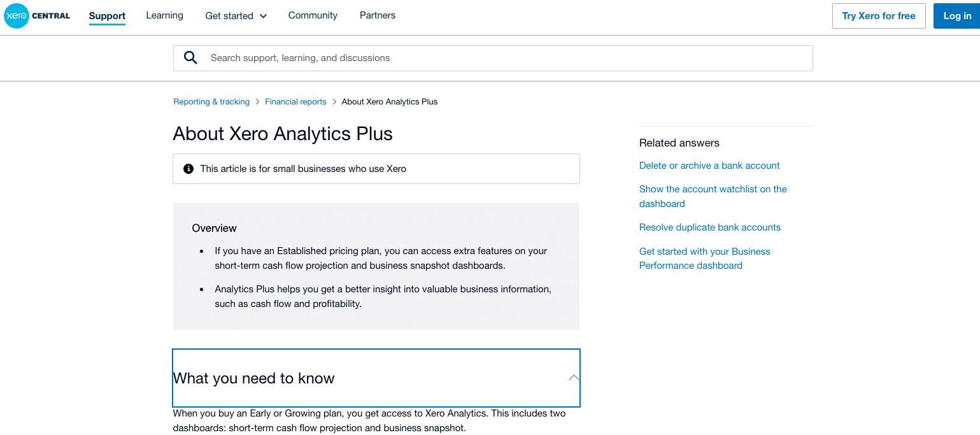Click the Log in button
This screenshot has width=980, height=435.
957,16
